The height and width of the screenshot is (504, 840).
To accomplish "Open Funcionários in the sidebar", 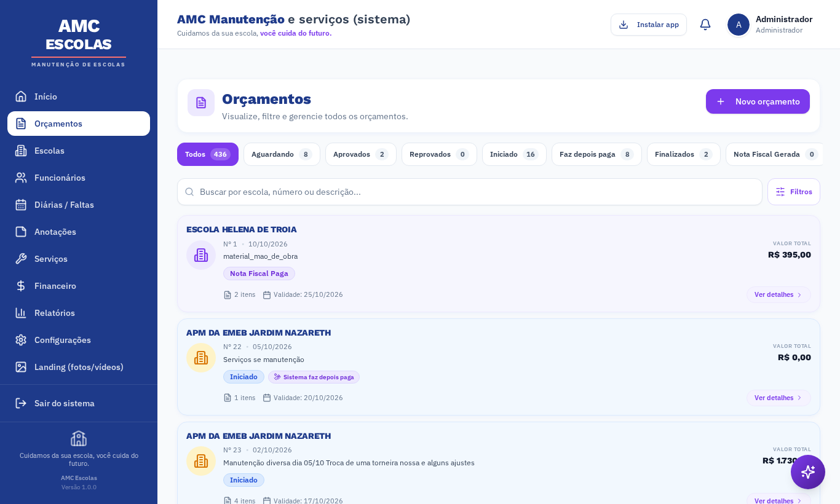I will click(x=79, y=178).
